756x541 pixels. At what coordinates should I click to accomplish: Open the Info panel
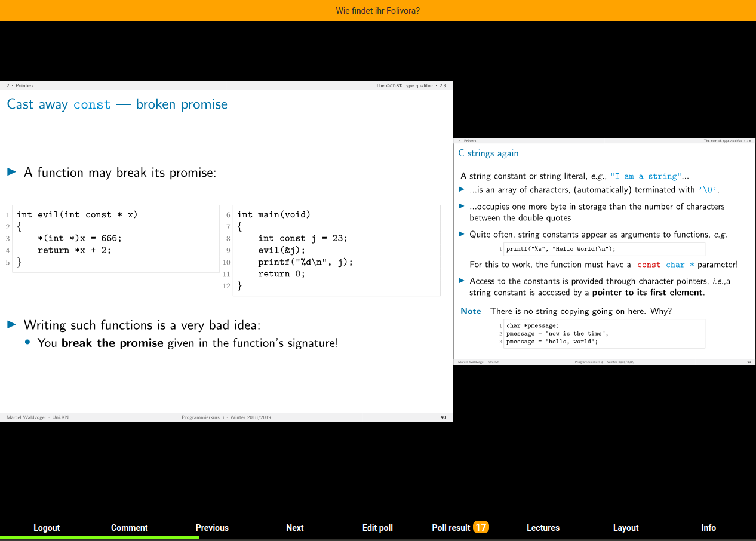708,528
